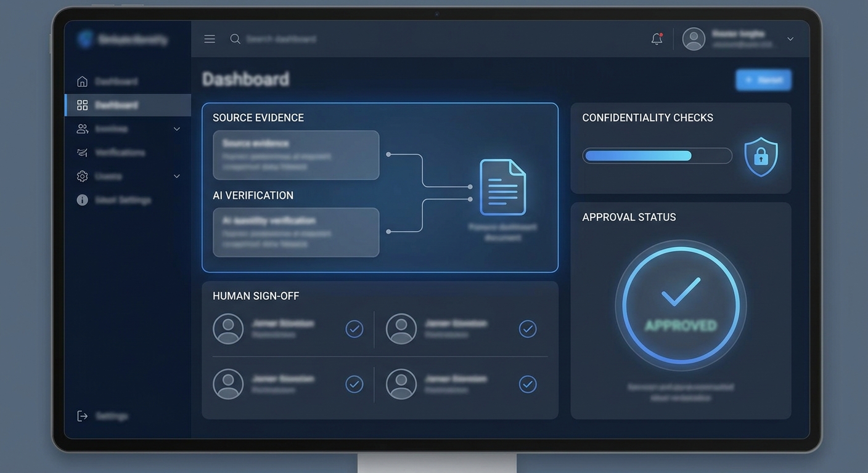This screenshot has width=868, height=473.
Task: Click the "CONFIDENTIALITY CHECKS" heading
Action: [x=648, y=118]
